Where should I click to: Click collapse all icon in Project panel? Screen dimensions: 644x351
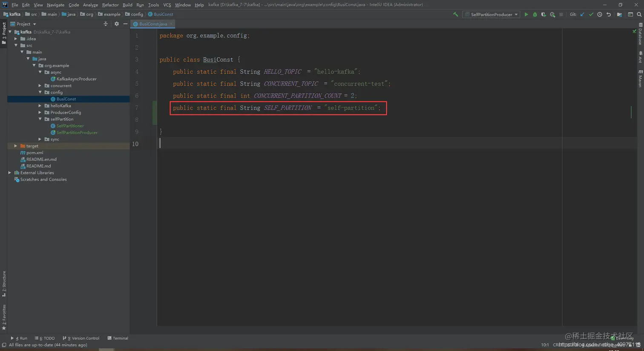click(106, 24)
